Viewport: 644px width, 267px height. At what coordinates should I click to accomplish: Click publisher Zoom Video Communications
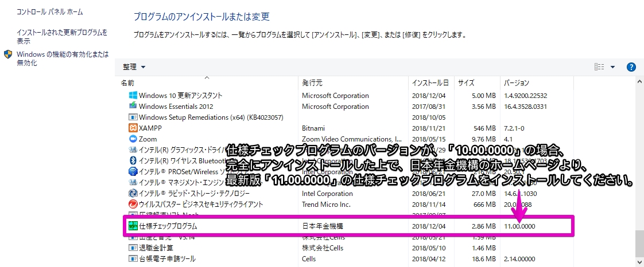coord(352,139)
